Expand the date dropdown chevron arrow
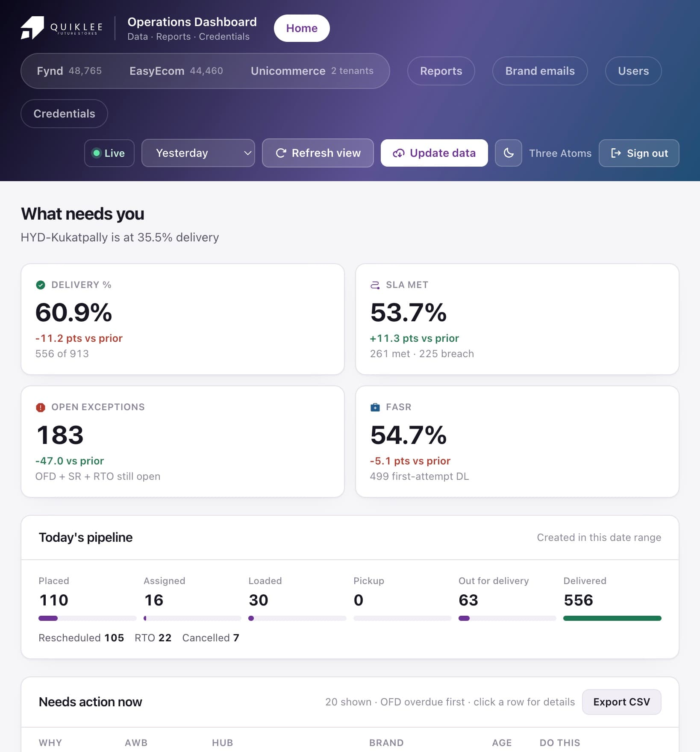 tap(247, 153)
